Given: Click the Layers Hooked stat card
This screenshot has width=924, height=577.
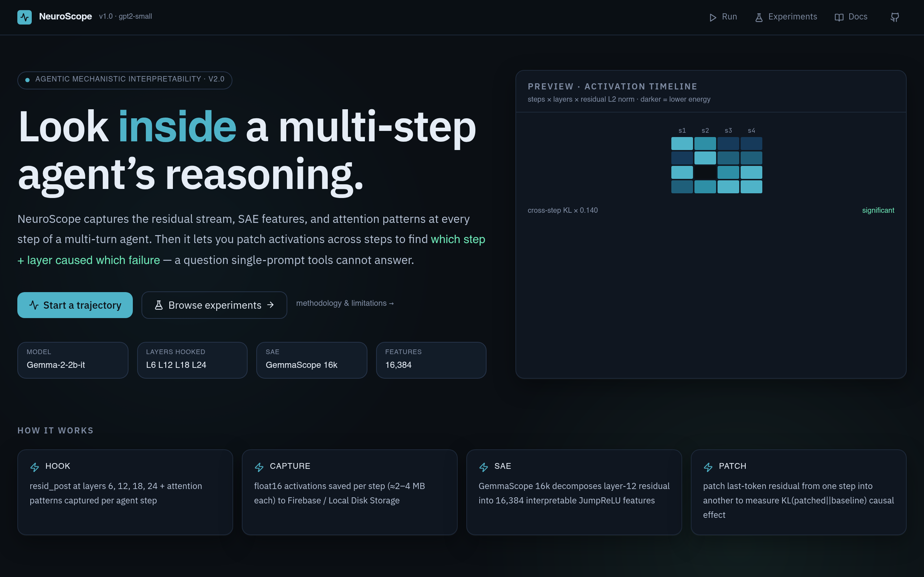Looking at the screenshot, I should (192, 360).
